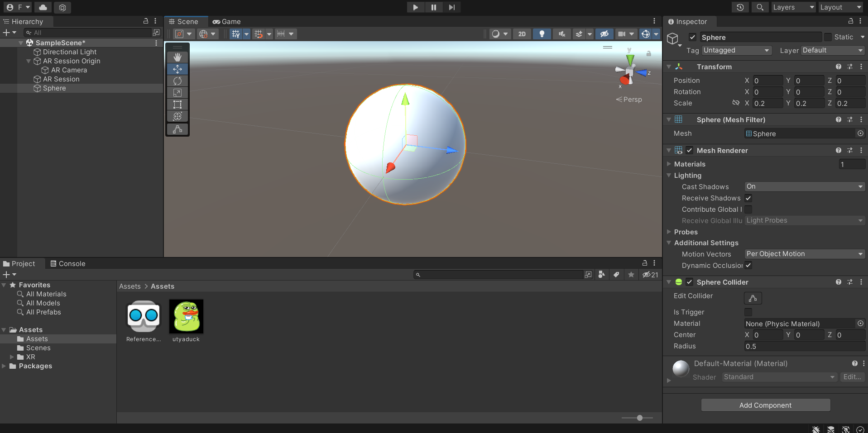The width and height of the screenshot is (868, 433).
Task: Expand the Packages folder
Action: click(4, 366)
